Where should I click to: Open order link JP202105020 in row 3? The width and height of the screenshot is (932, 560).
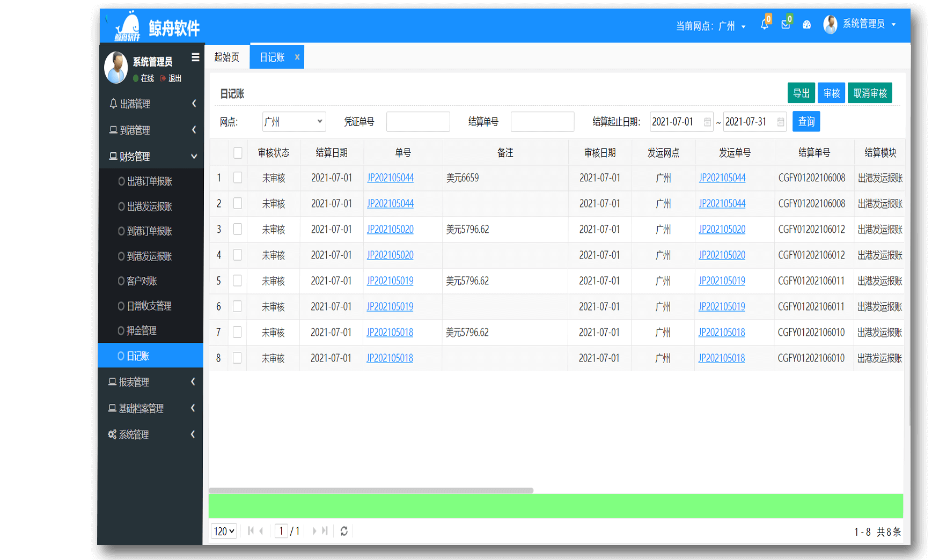[390, 230]
